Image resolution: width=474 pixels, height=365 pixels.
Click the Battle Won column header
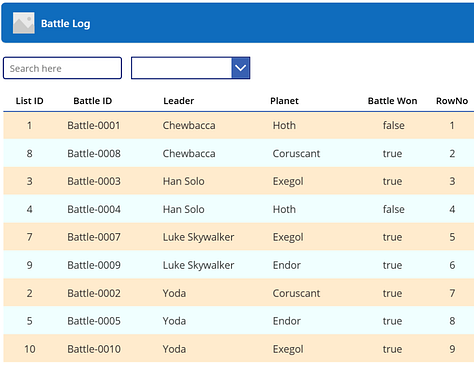[x=392, y=101]
